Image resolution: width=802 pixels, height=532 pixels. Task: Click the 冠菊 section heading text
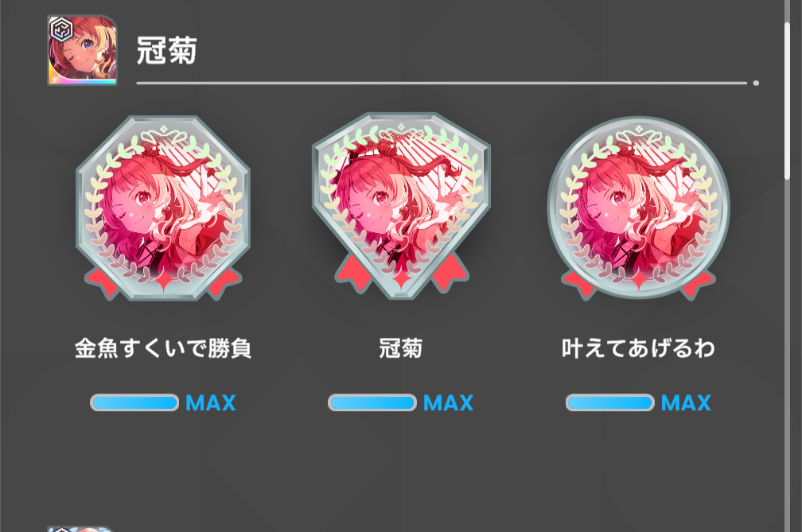pos(167,50)
